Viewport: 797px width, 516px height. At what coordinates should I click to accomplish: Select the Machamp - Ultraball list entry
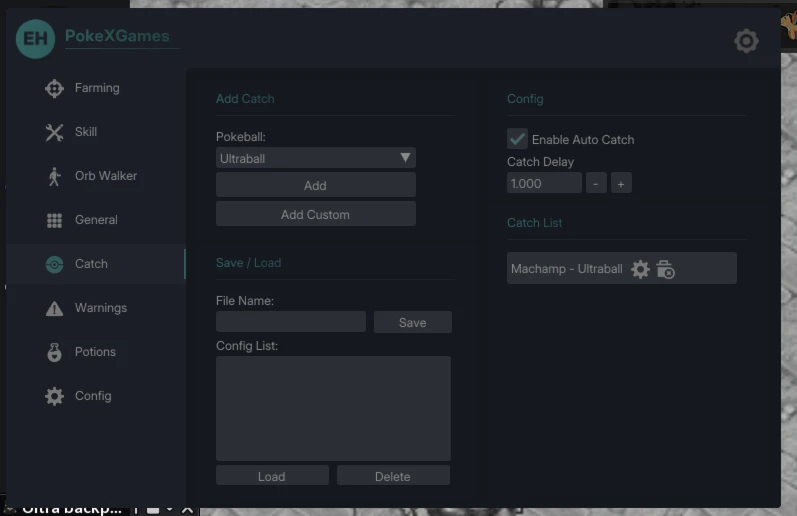[x=622, y=268]
